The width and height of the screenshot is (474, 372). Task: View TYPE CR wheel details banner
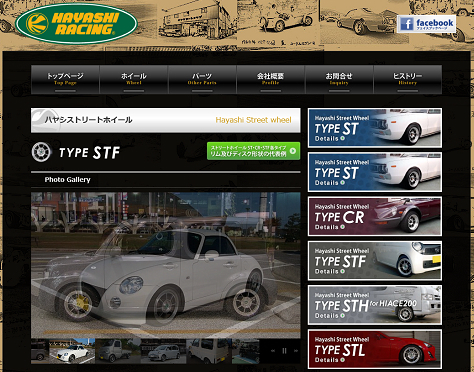(375, 216)
